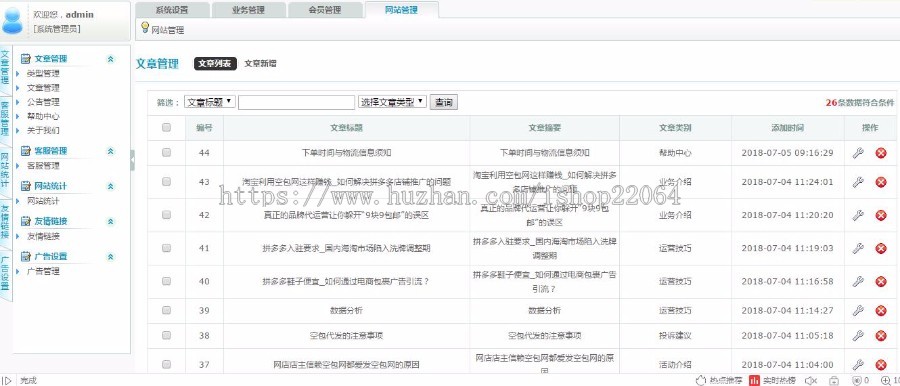
Task: Switch to the 业务管理 tab
Action: [x=249, y=10]
